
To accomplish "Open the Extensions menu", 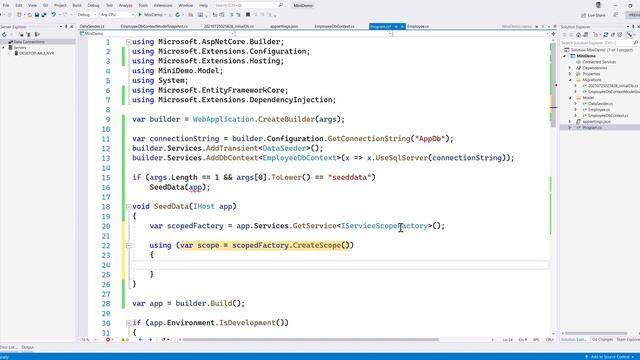I will [x=163, y=5].
